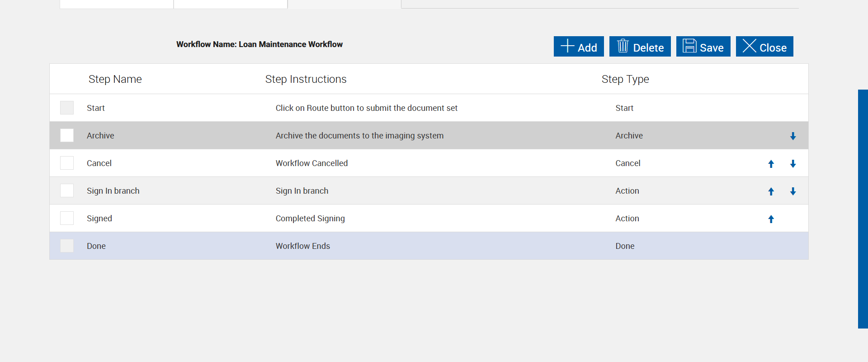The width and height of the screenshot is (868, 362).
Task: Select the Done workflow row
Action: [303, 246]
